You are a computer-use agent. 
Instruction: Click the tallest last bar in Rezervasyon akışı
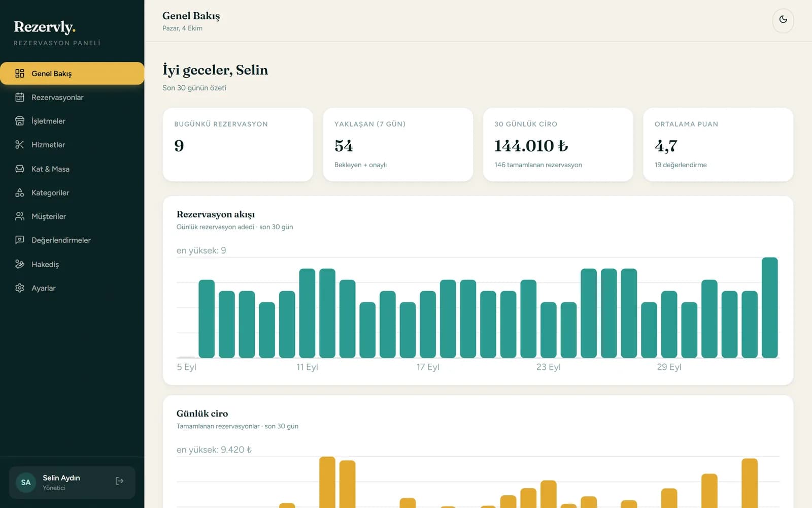click(x=769, y=308)
